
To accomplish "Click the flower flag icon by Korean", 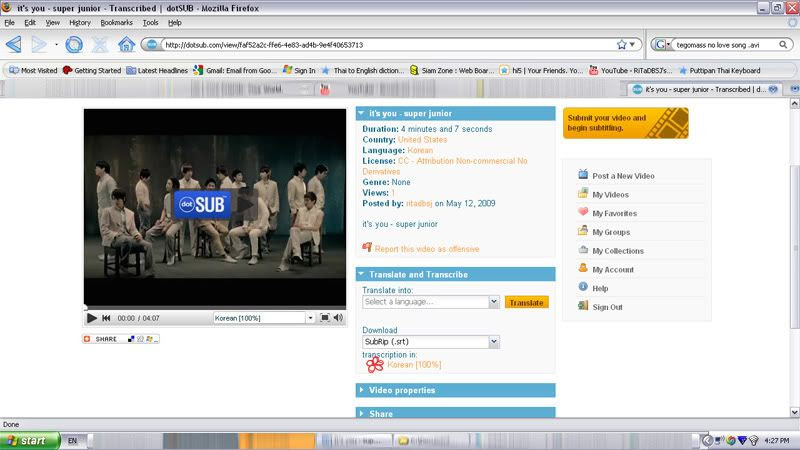I will tap(374, 364).
